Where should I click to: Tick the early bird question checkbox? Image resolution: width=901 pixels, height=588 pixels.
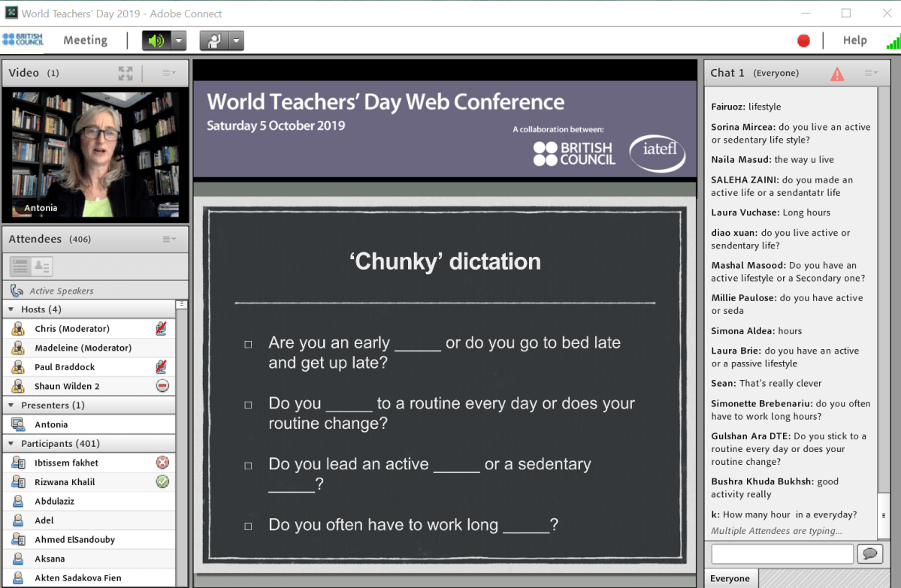point(248,344)
